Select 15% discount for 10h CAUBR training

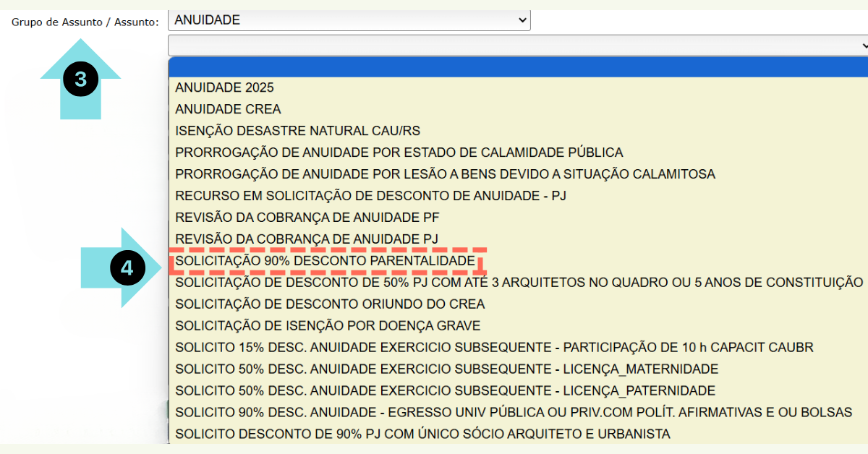[494, 347]
